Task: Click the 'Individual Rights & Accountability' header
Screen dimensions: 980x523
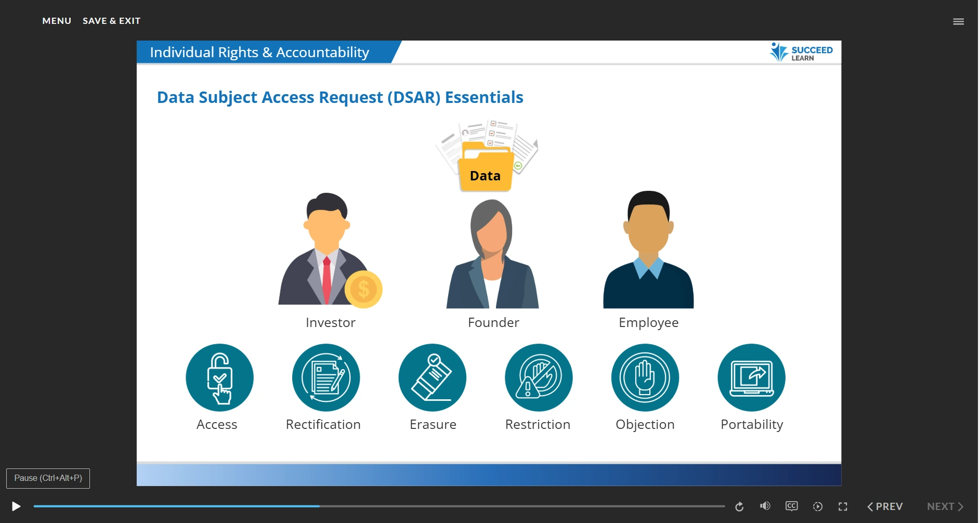Action: point(259,53)
